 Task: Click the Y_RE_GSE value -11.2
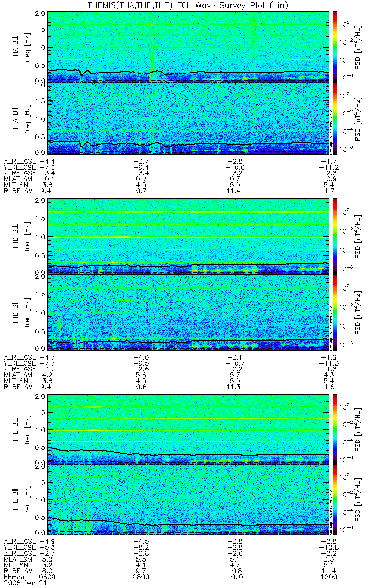pos(328,167)
